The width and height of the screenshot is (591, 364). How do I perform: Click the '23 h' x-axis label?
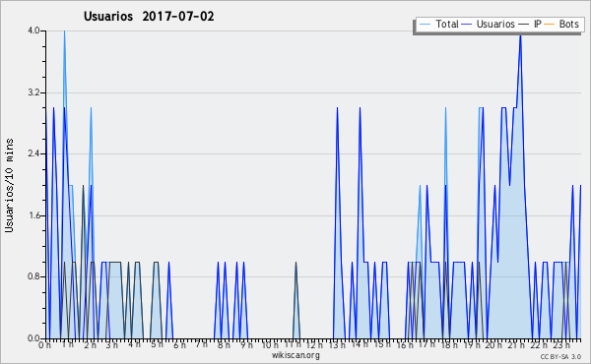pos(561,344)
